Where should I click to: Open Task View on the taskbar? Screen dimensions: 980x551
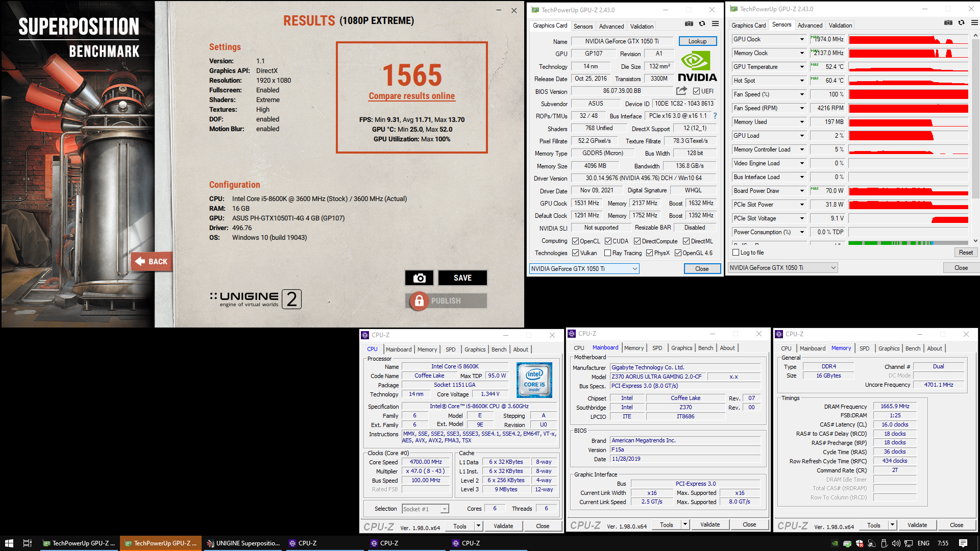point(28,543)
